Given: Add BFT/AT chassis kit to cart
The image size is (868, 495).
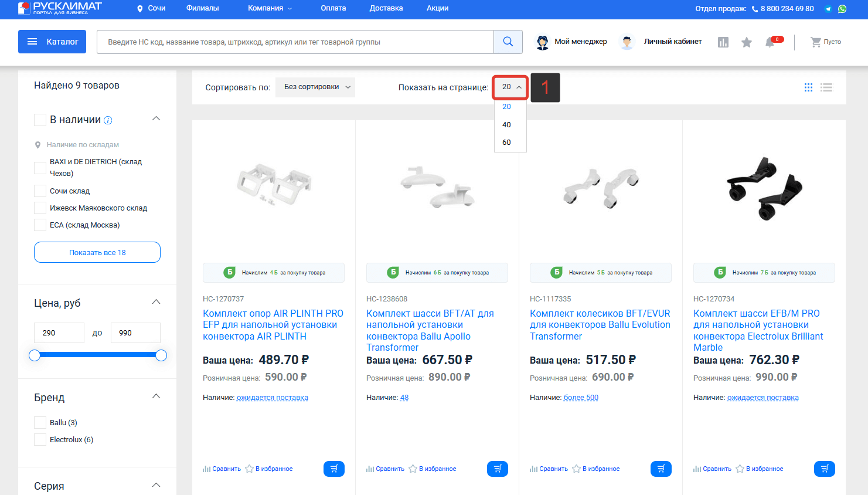Looking at the screenshot, I should tap(498, 469).
